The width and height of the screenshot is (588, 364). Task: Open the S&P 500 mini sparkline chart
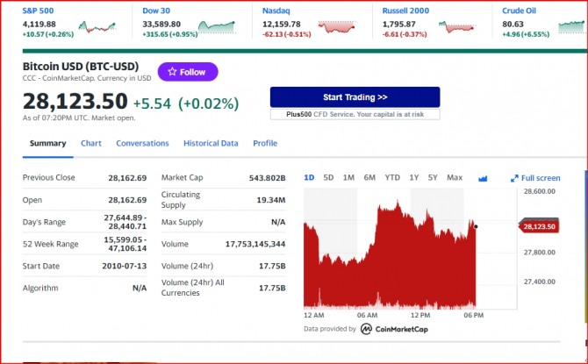pos(97,27)
